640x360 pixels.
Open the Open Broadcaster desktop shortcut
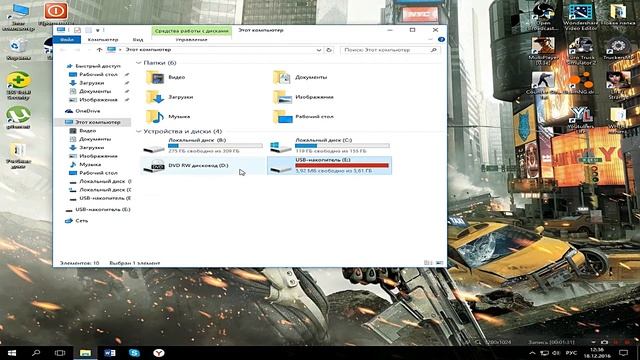(x=543, y=17)
